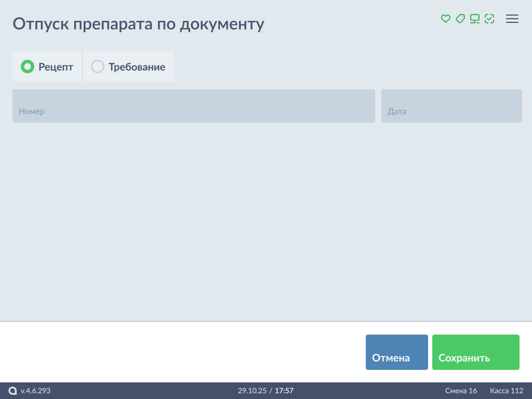Focus the Номер input field
Image resolution: width=532 pixels, height=399 pixels.
[193, 106]
